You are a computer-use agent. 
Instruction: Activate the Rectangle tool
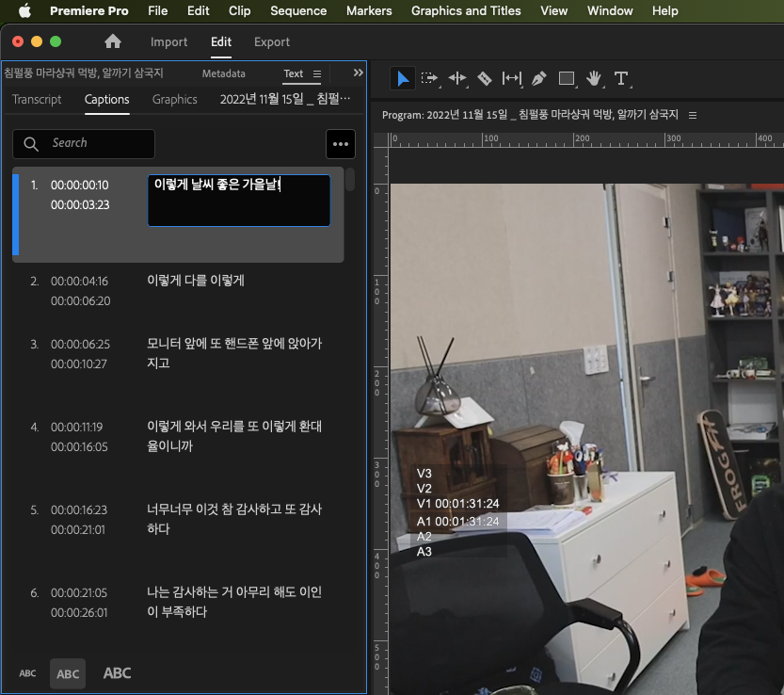coord(567,78)
